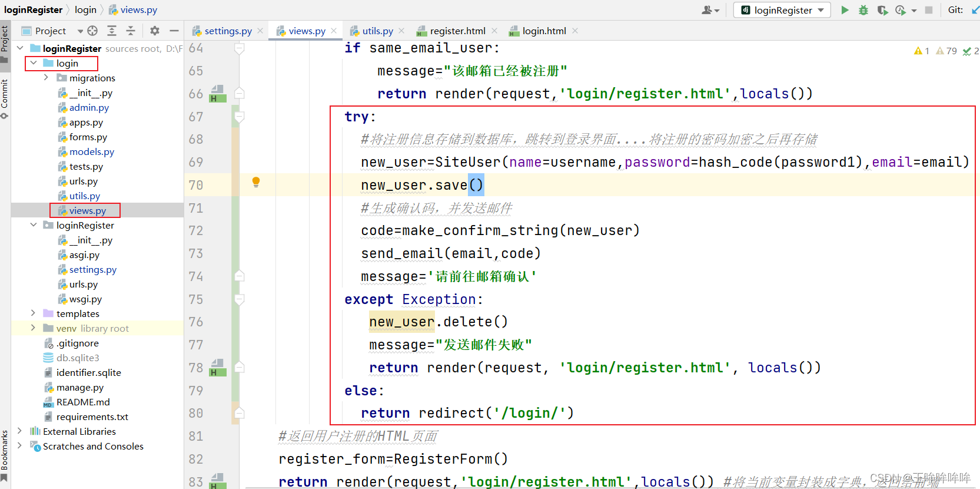The width and height of the screenshot is (980, 489).
Task: Click the HTML gutter icon on line 78
Action: pyautogui.click(x=218, y=368)
